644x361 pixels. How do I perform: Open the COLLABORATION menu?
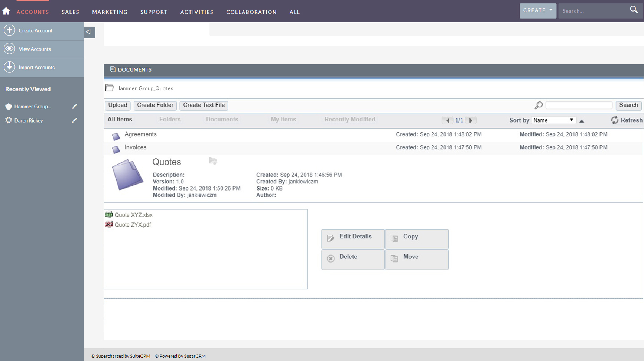coord(251,12)
